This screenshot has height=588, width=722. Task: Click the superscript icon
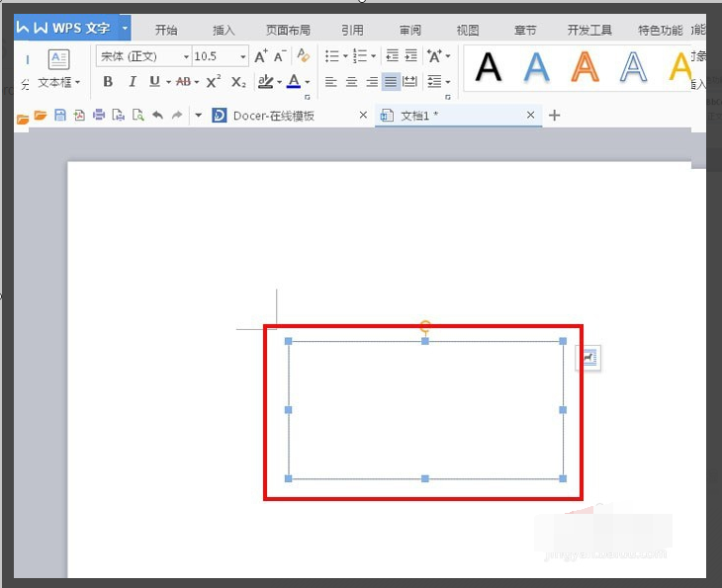[x=214, y=82]
